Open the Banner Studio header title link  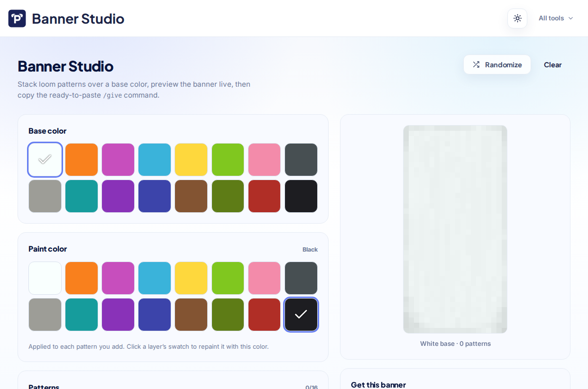(x=78, y=18)
